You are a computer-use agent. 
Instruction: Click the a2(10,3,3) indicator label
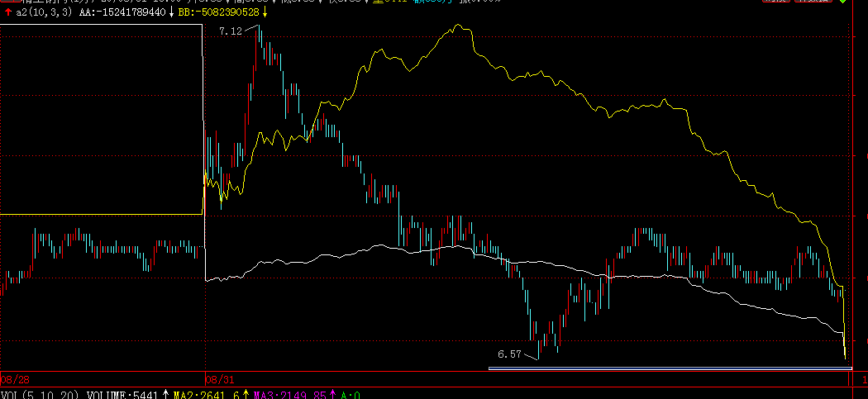pyautogui.click(x=44, y=12)
